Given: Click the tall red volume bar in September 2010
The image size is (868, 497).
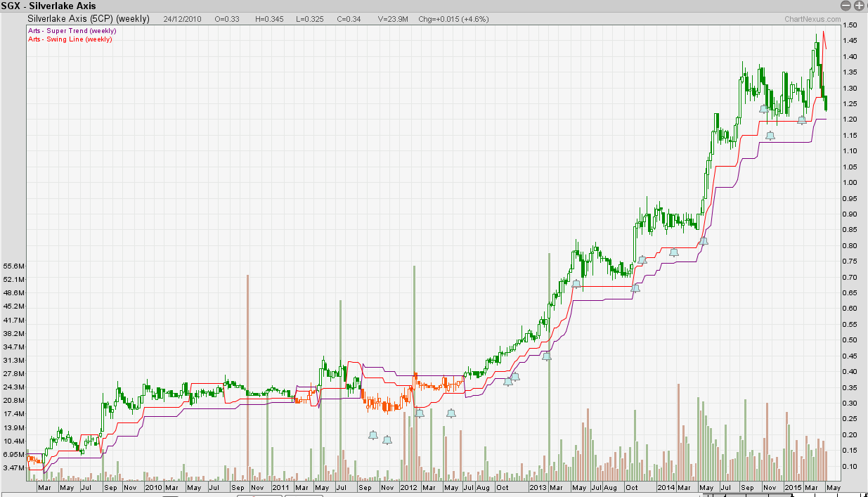Looking at the screenshot, I should (248, 377).
